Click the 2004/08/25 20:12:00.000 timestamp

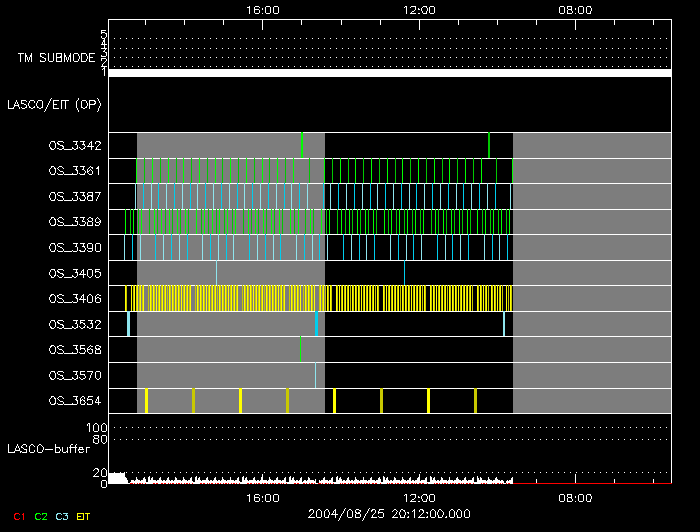point(389,514)
